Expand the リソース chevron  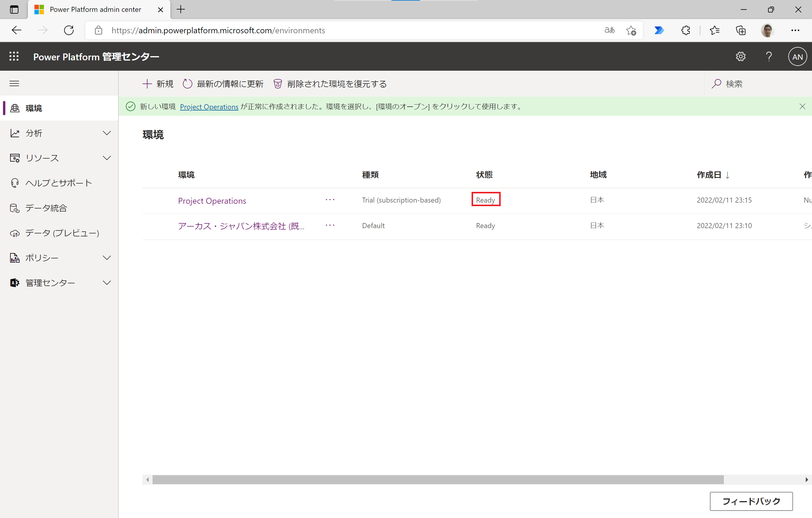tap(107, 158)
